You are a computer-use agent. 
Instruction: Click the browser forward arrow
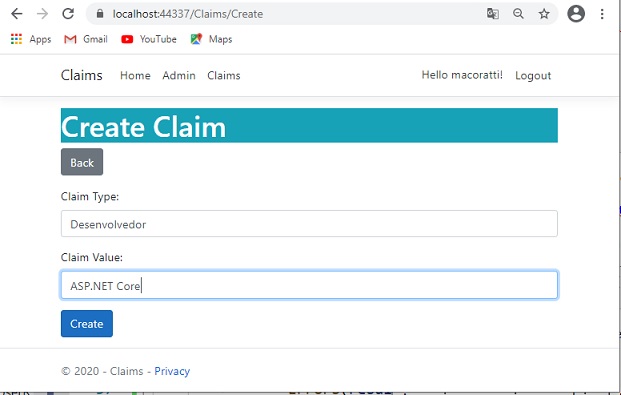point(42,14)
